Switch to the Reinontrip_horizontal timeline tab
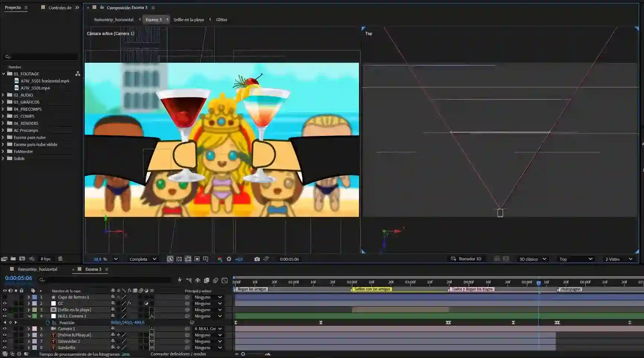 [38, 269]
